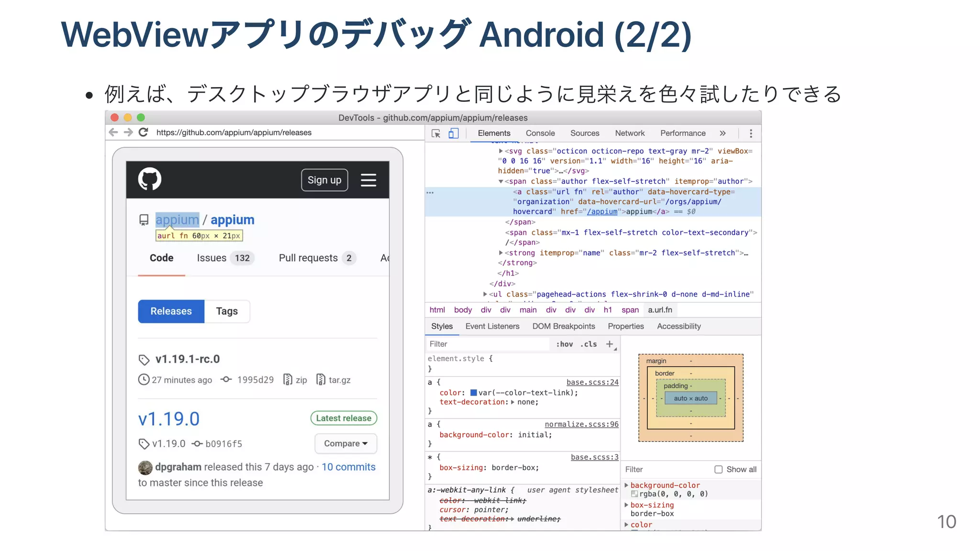Click the repository icon beside appium
Screen dimensions: 980x551
click(x=144, y=220)
